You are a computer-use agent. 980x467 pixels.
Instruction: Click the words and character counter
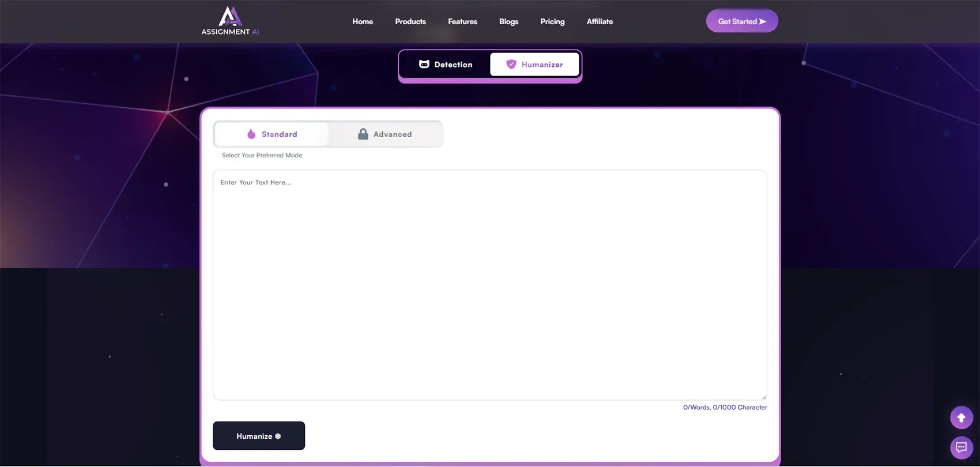point(725,408)
